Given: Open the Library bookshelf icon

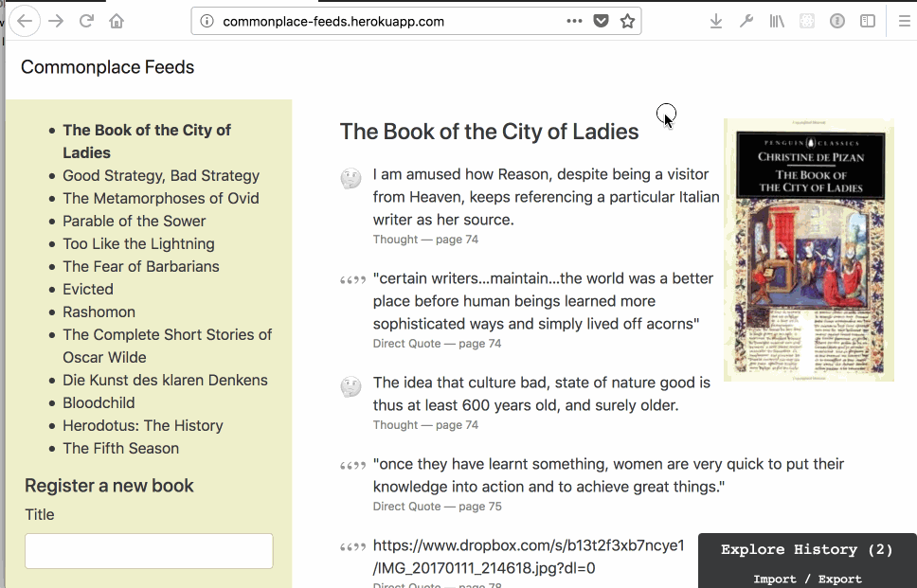Looking at the screenshot, I should coord(777,22).
